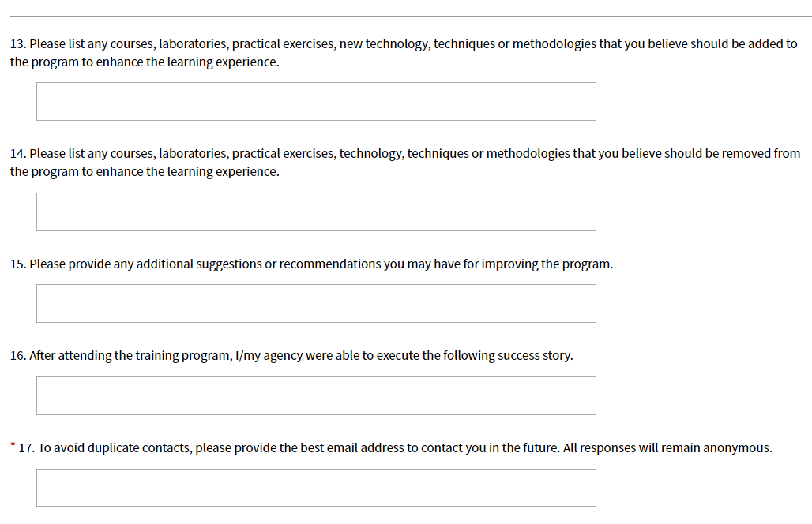Click the second line of question 14
812x524 pixels.
[x=145, y=172]
